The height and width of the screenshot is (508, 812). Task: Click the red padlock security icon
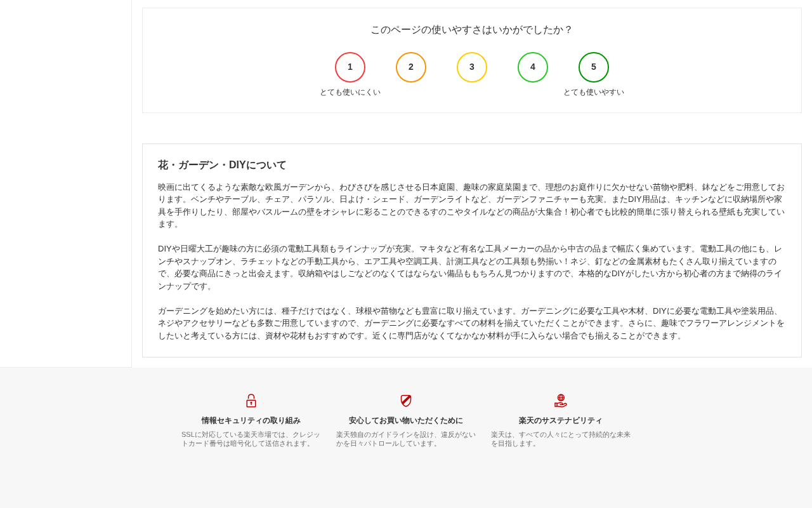251,401
